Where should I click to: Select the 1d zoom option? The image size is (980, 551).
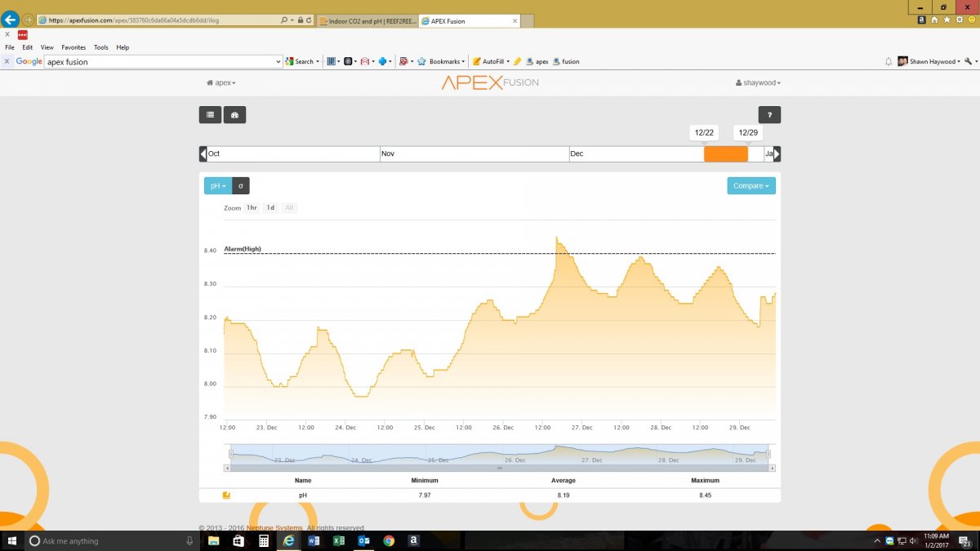pyautogui.click(x=270, y=208)
